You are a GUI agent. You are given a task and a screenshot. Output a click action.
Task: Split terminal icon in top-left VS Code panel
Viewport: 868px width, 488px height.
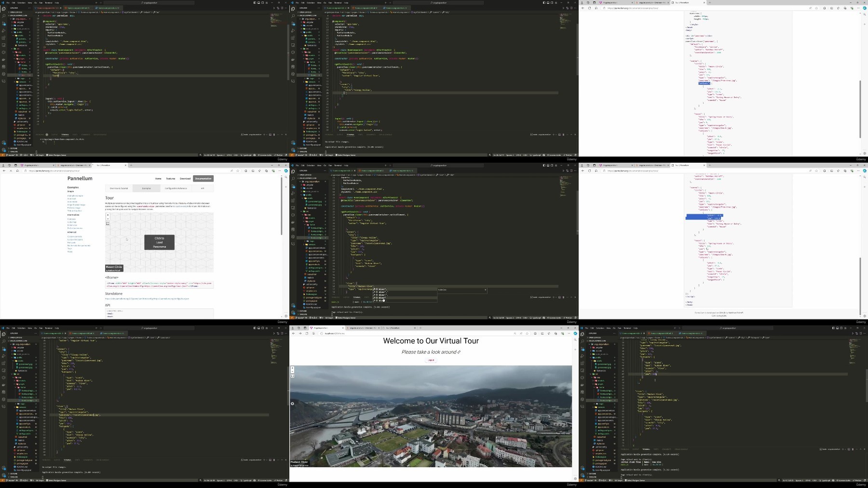[x=270, y=135]
